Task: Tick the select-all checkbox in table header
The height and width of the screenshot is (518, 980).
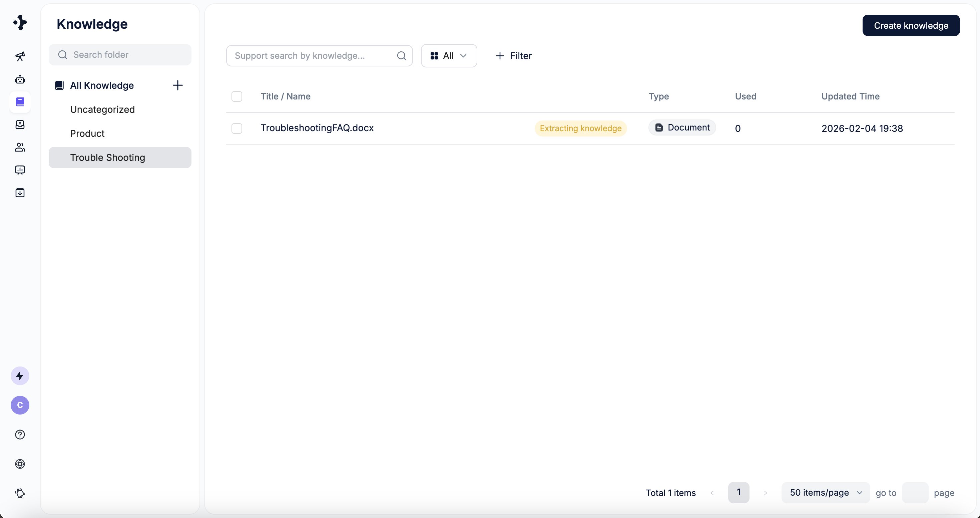Action: [x=236, y=96]
